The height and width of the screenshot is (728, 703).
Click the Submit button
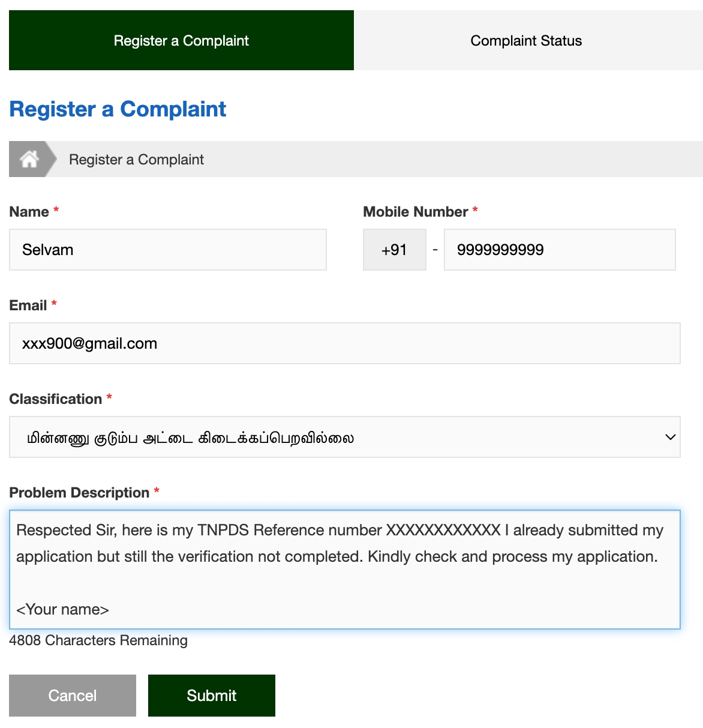point(211,695)
